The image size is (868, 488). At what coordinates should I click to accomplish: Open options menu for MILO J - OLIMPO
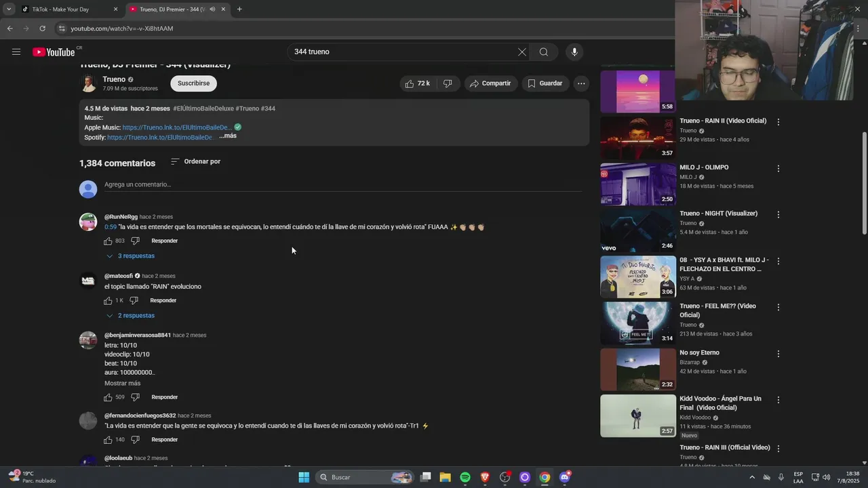[778, 168]
